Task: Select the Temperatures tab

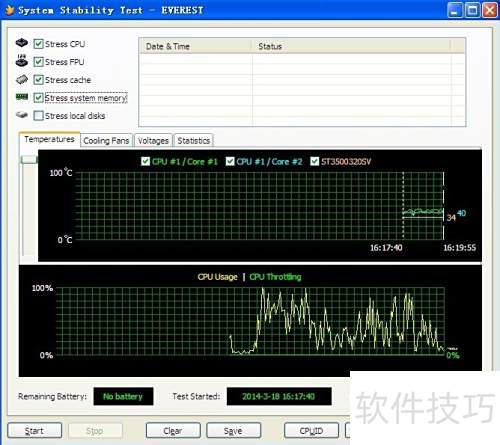Action: click(x=49, y=139)
